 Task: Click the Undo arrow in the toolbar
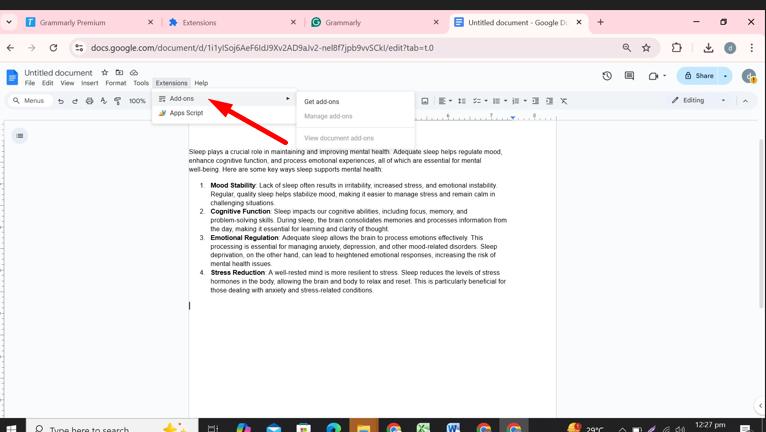tap(61, 101)
